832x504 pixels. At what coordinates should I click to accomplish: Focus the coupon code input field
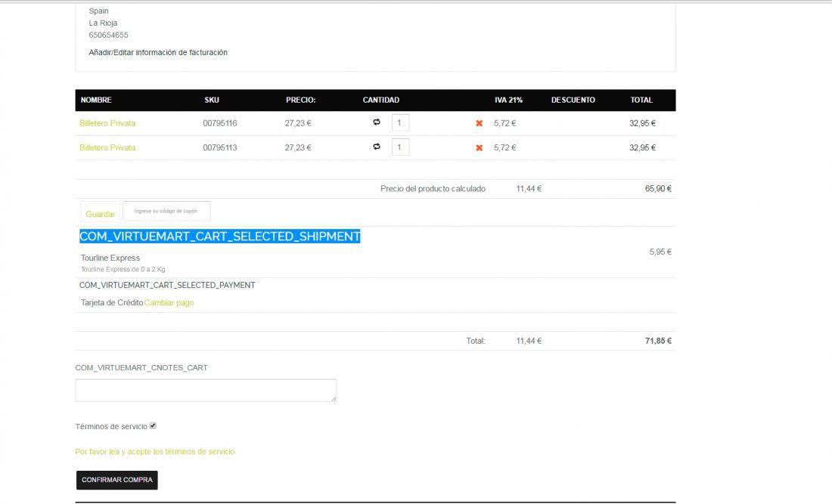[x=166, y=211]
